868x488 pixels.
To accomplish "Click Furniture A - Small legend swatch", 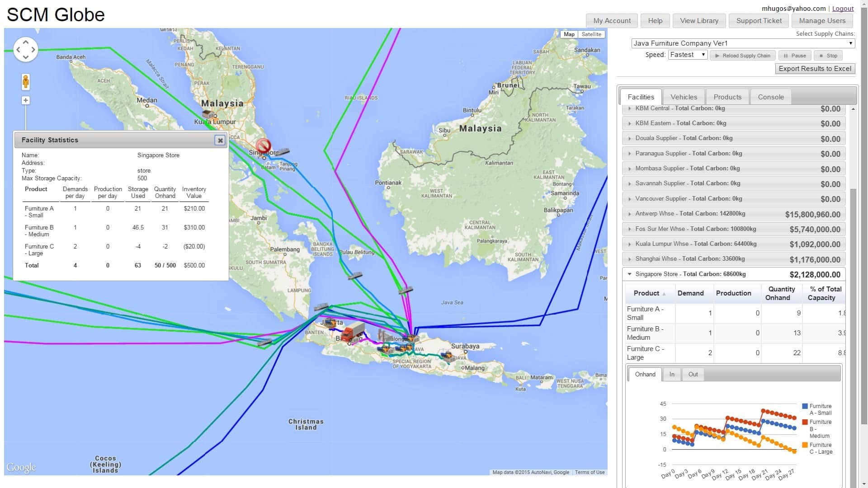I will click(x=805, y=406).
